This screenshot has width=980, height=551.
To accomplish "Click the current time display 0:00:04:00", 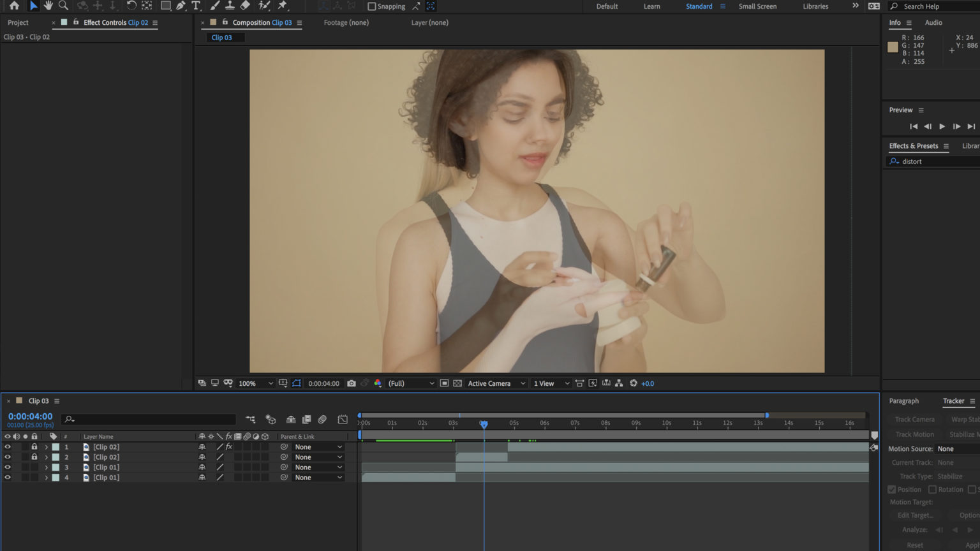I will pyautogui.click(x=30, y=416).
